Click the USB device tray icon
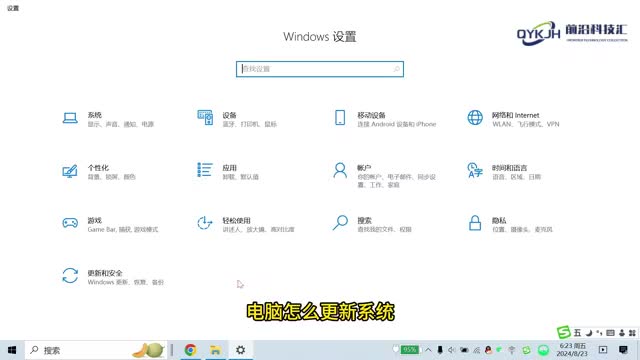 (440, 350)
